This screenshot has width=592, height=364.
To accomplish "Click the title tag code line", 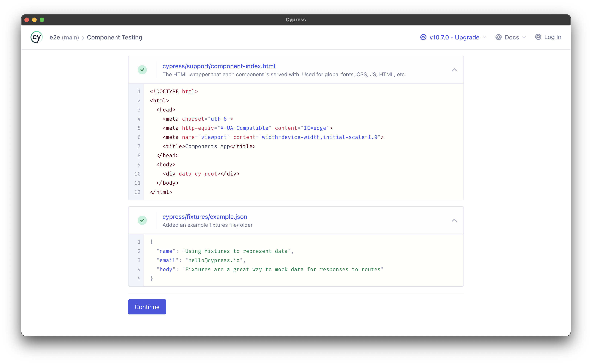I will point(209,146).
